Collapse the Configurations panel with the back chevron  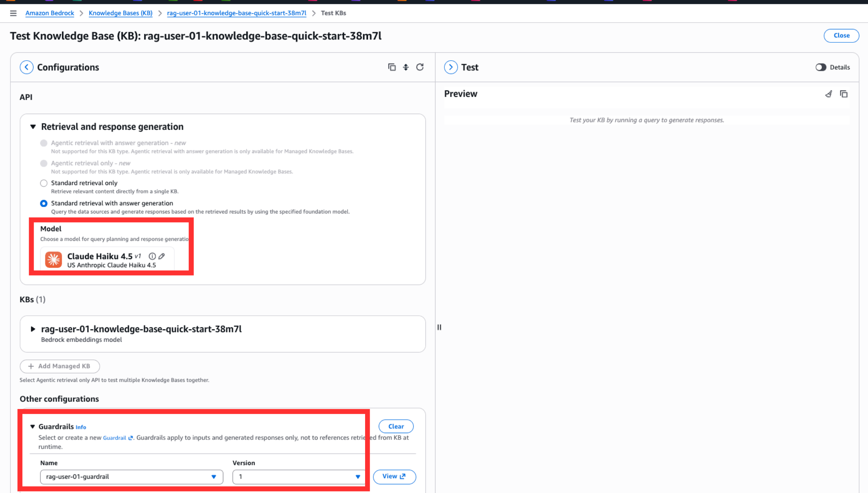(x=27, y=67)
